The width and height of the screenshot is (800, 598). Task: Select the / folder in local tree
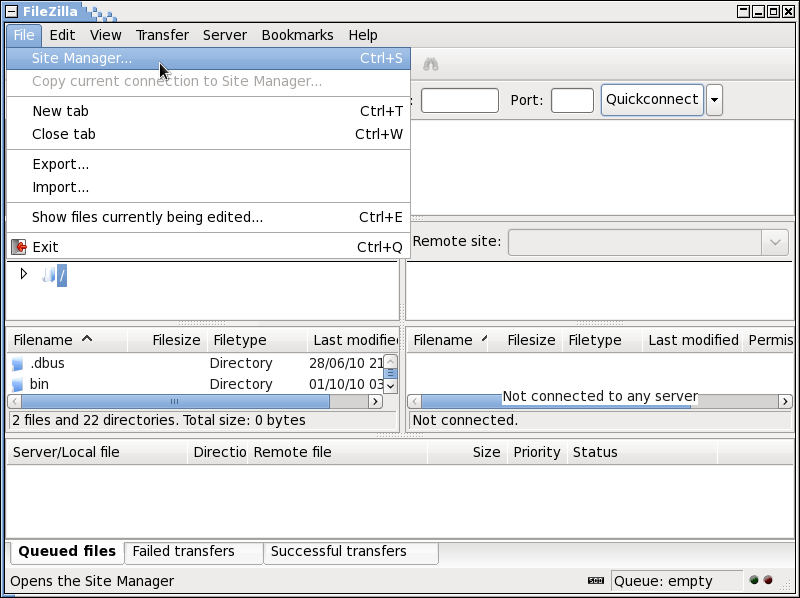(x=62, y=276)
